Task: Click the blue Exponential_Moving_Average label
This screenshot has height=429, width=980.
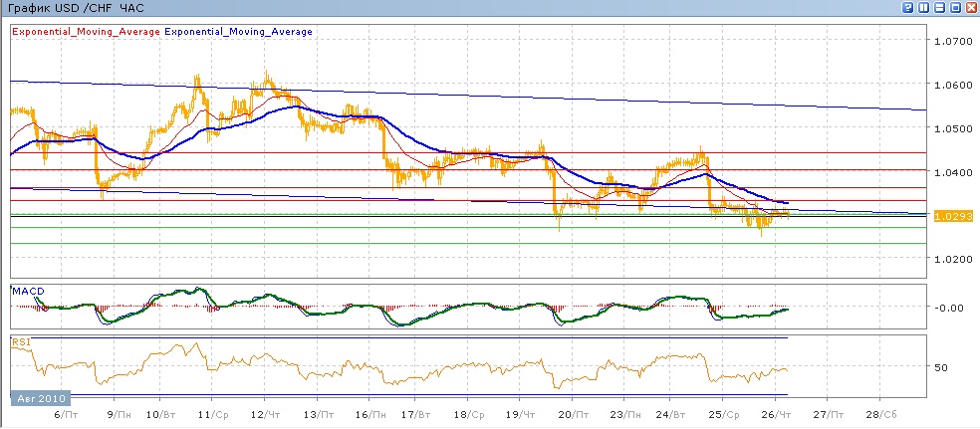Action: coord(238,32)
